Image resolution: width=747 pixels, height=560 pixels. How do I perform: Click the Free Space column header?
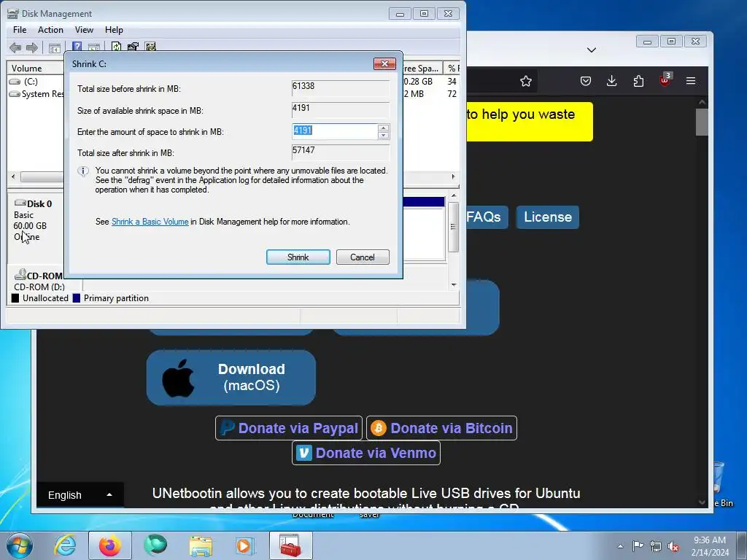pyautogui.click(x=423, y=68)
